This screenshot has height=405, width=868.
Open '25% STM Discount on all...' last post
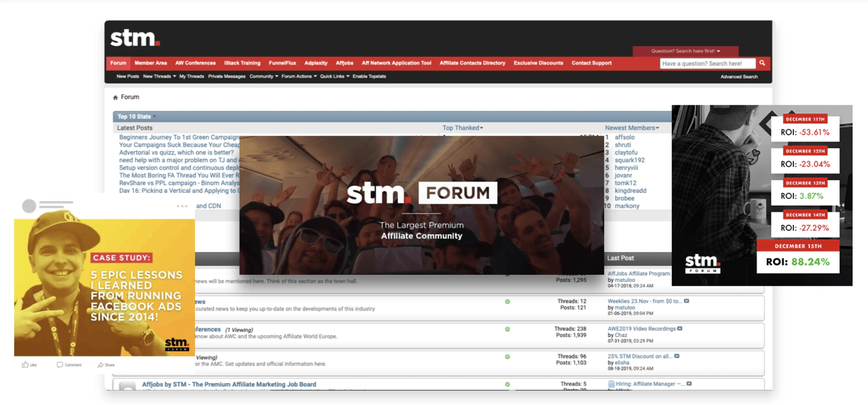pos(640,356)
